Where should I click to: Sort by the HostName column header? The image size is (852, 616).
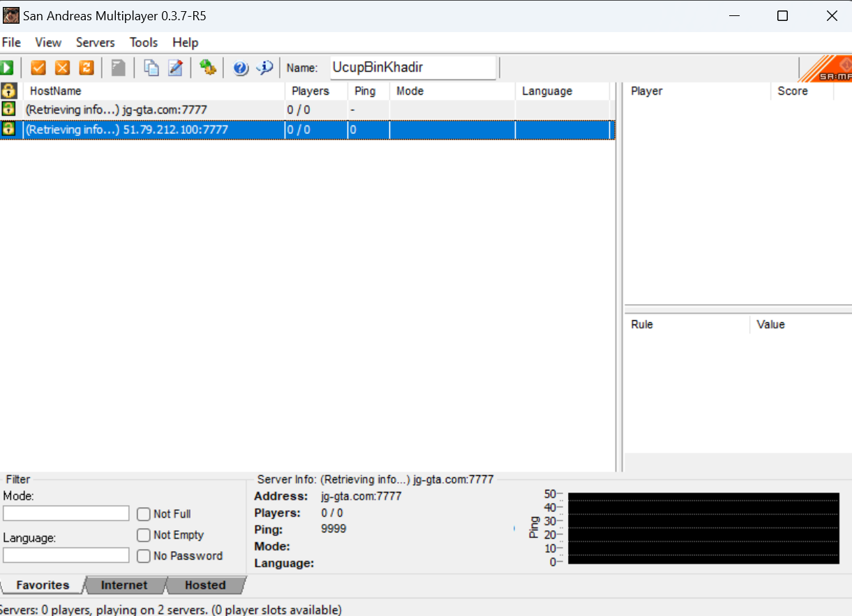(x=154, y=91)
